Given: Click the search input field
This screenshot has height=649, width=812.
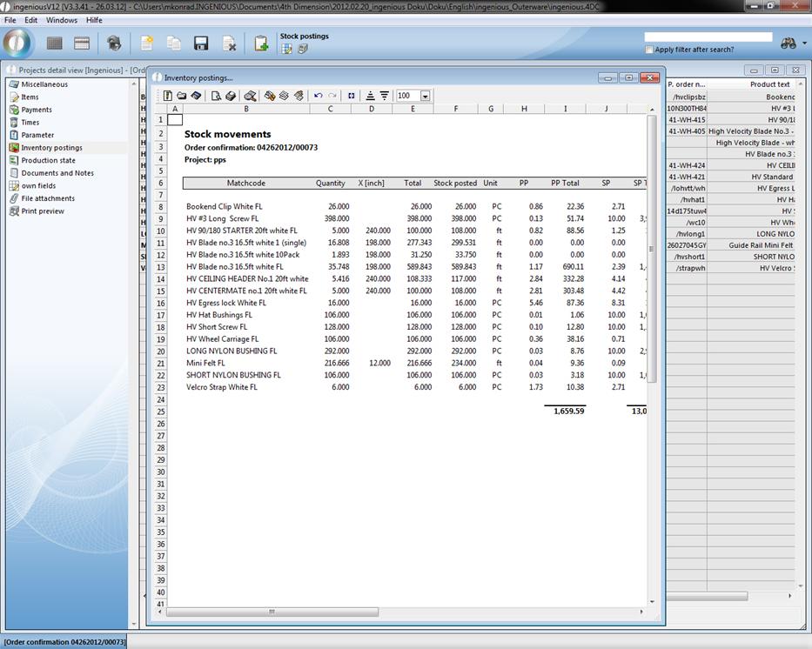Looking at the screenshot, I should [708, 37].
